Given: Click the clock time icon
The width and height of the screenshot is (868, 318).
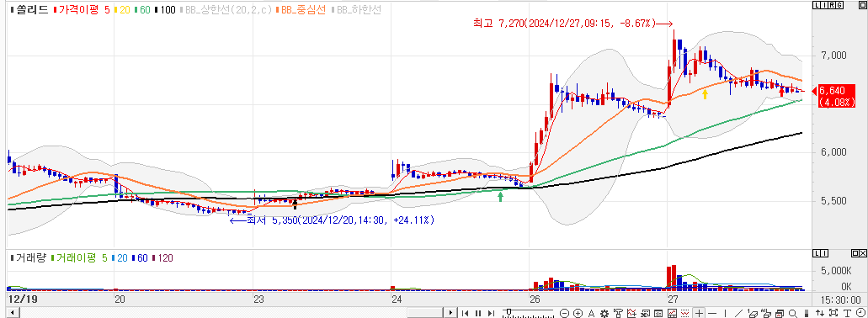Looking at the screenshot, I should (860, 313).
